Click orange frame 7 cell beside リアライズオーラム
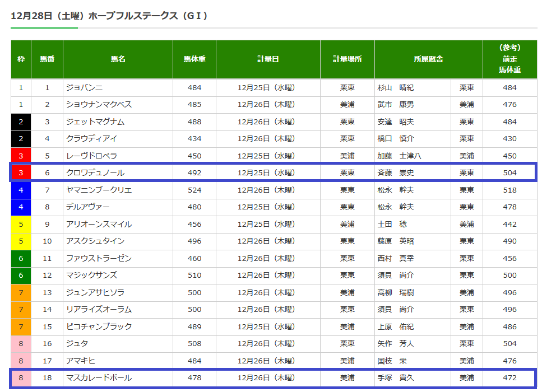 21,310
